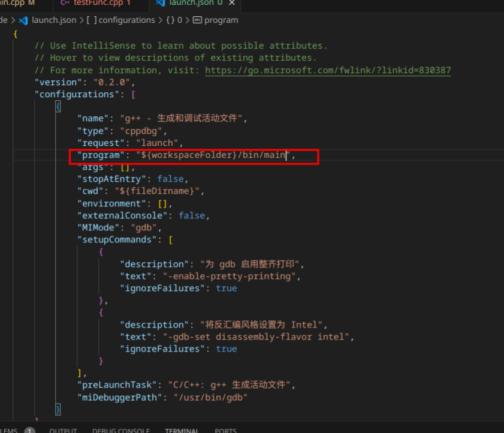Click the VS Code icon on launch.json tab
This screenshot has height=433, width=504.
161,3
